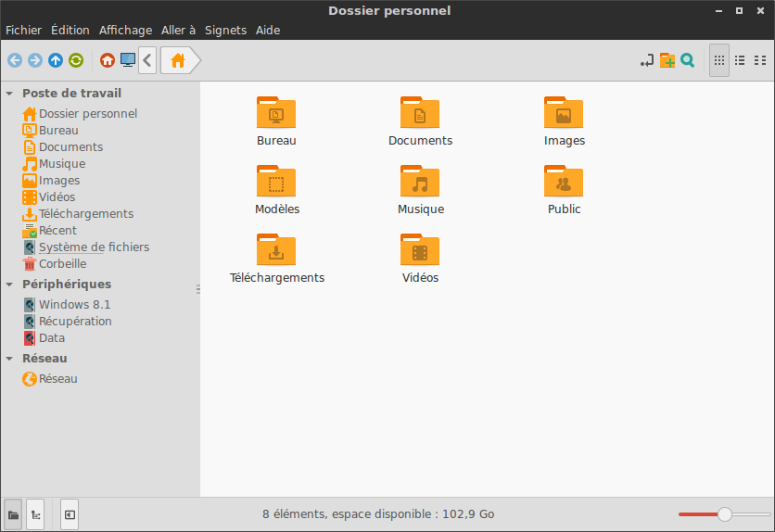
Task: Switch to icon view
Action: (719, 60)
